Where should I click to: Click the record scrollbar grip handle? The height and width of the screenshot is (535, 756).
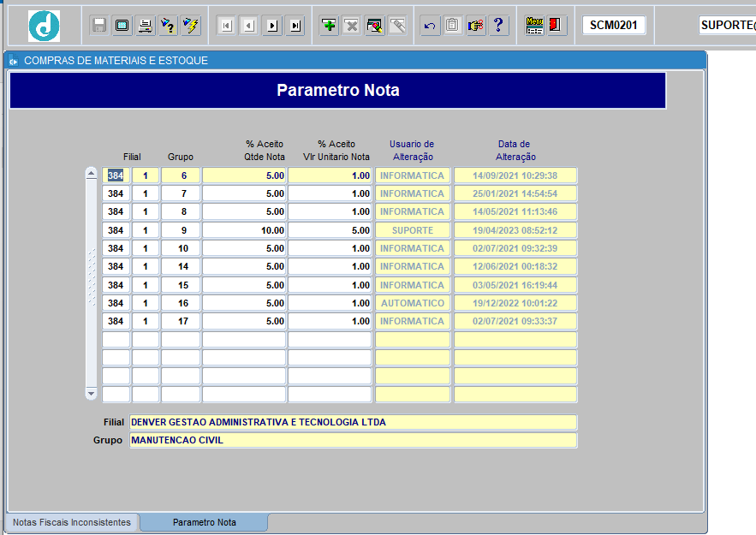point(91,277)
